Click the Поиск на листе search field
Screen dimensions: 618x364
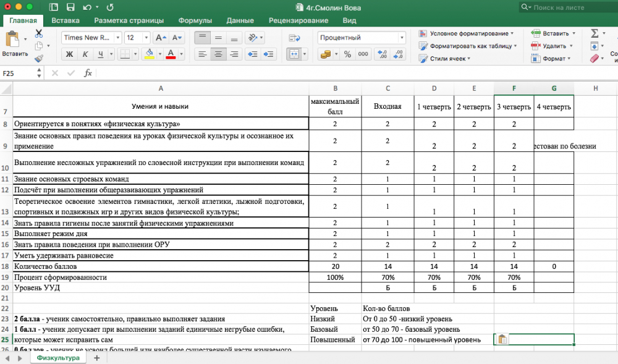(569, 7)
